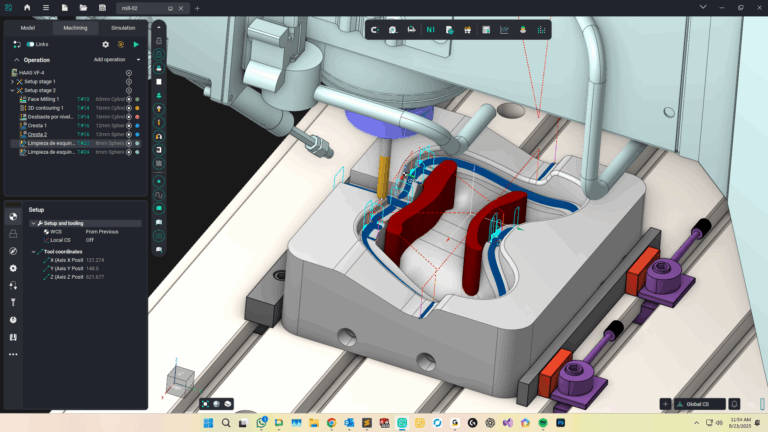Switch to the Simulation tab
Image resolution: width=768 pixels, height=432 pixels.
click(x=123, y=28)
